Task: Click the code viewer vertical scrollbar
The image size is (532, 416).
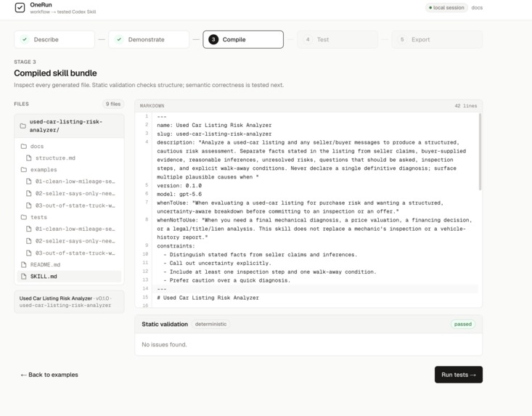Action: click(x=480, y=152)
